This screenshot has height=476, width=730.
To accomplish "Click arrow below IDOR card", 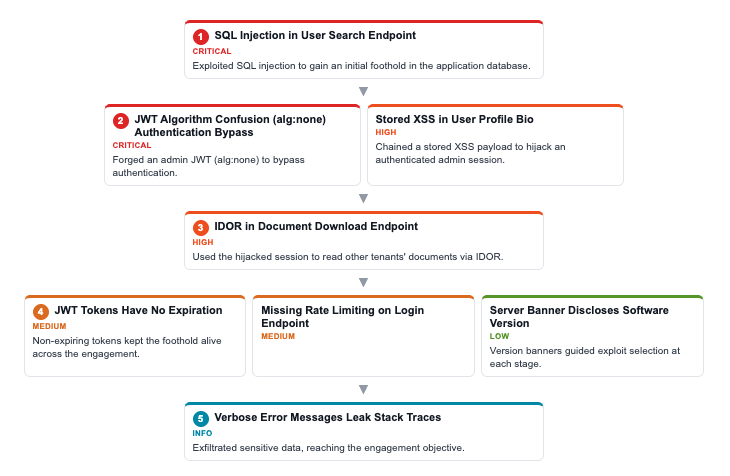I will (364, 282).
